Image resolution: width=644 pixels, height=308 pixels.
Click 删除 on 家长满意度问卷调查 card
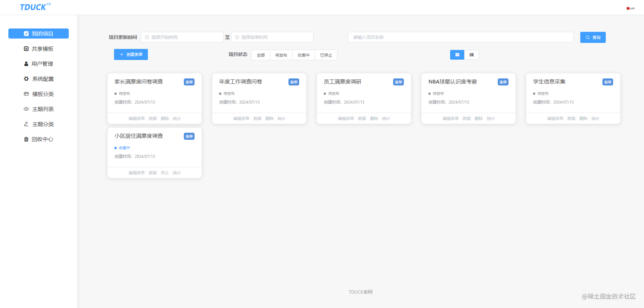point(165,118)
